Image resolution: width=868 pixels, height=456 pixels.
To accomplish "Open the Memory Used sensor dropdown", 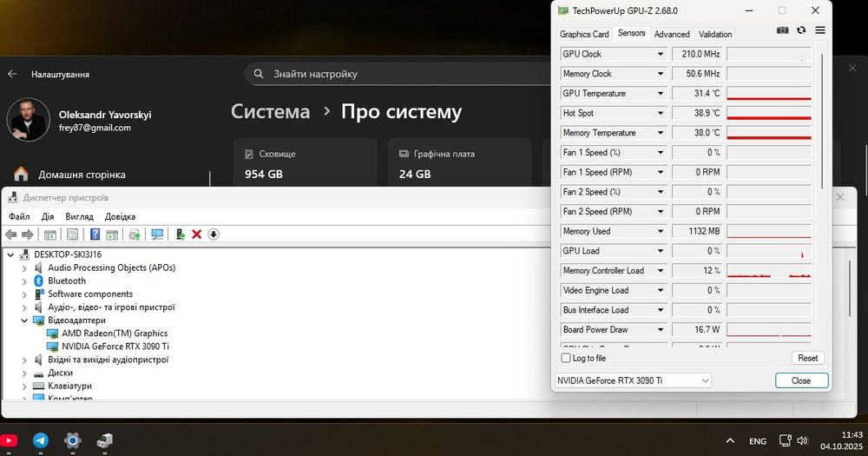I will 661,231.
